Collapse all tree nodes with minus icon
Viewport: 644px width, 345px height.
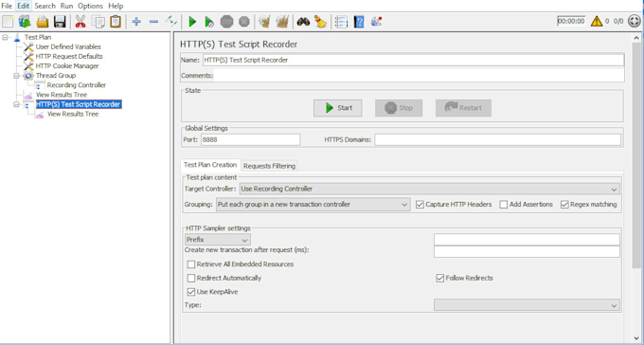[x=153, y=22]
